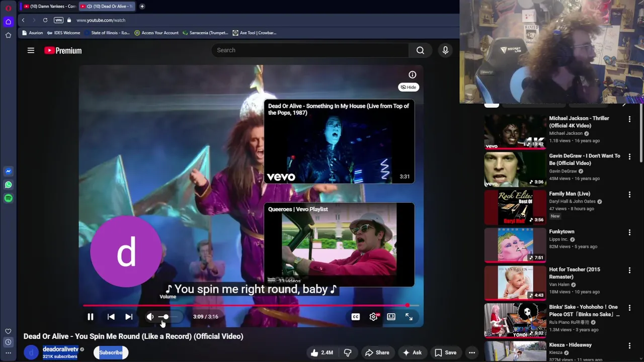Open Access Your Account bookmark
Screen dimensions: 644x362
click(156, 33)
